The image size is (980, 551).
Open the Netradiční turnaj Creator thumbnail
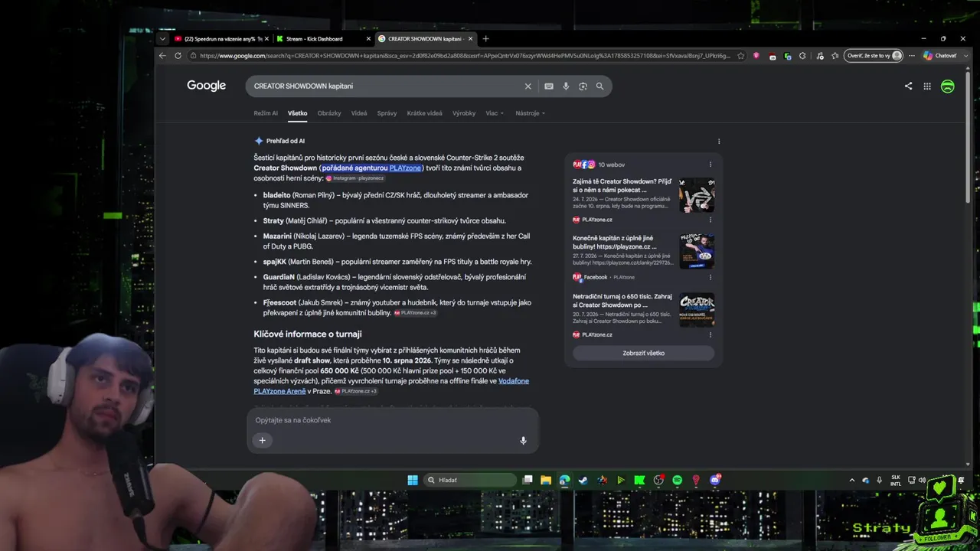[697, 309]
